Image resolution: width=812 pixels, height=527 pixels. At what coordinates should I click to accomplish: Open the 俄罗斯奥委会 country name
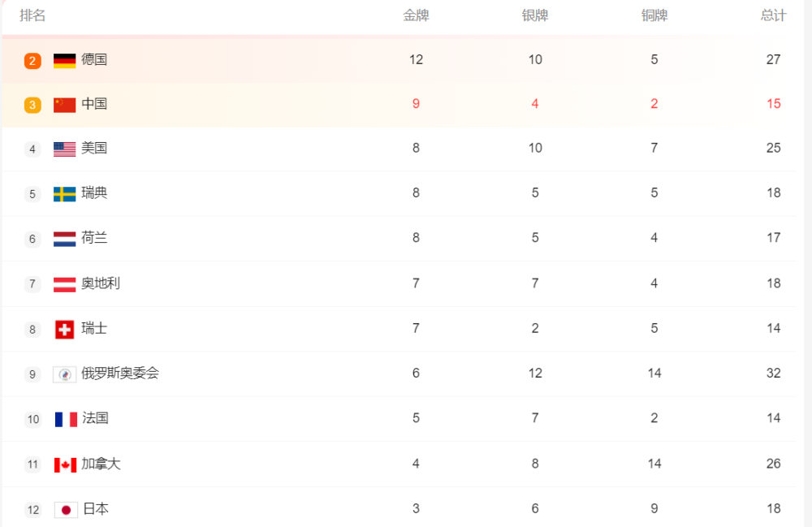[120, 374]
